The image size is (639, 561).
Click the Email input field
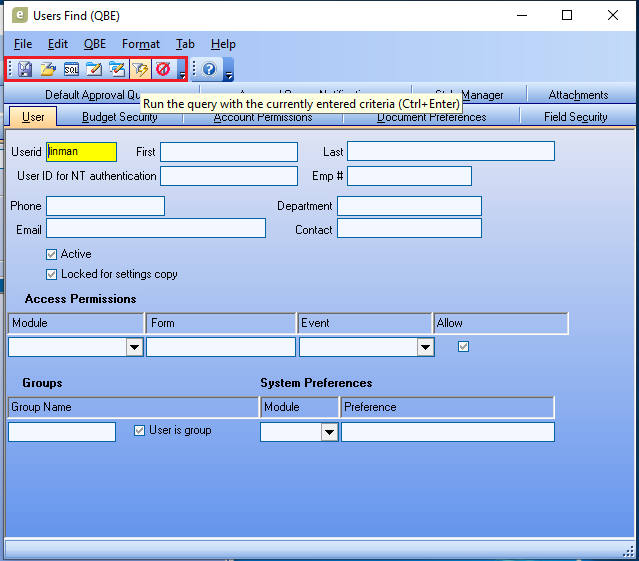[x=155, y=228]
